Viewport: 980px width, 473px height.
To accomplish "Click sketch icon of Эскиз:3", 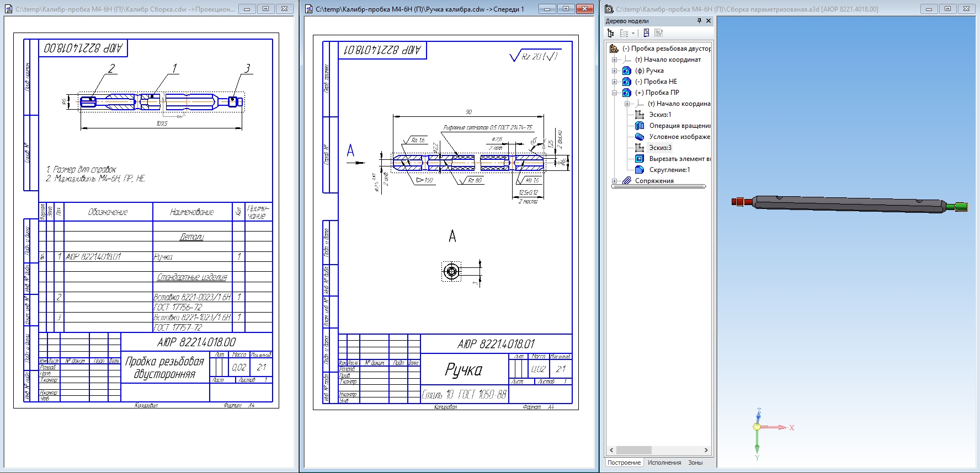I will click(640, 148).
